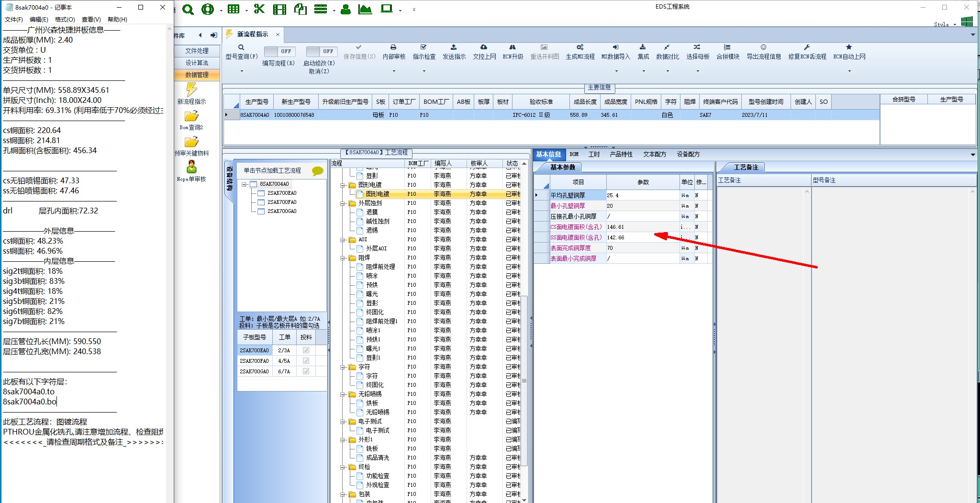Screen dimensions: 980x503
Task: Click 指示检查 check icon button
Action: [424, 52]
